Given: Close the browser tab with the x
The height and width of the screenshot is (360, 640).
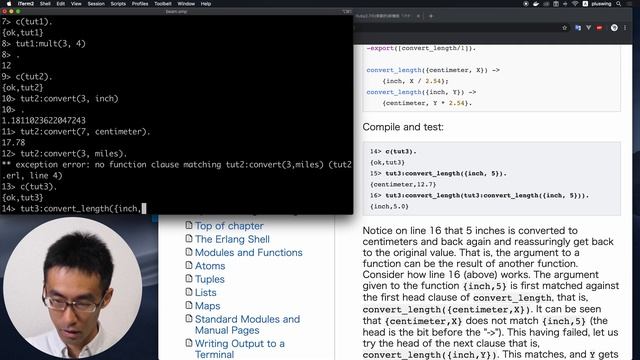Looking at the screenshot, I should point(418,16).
